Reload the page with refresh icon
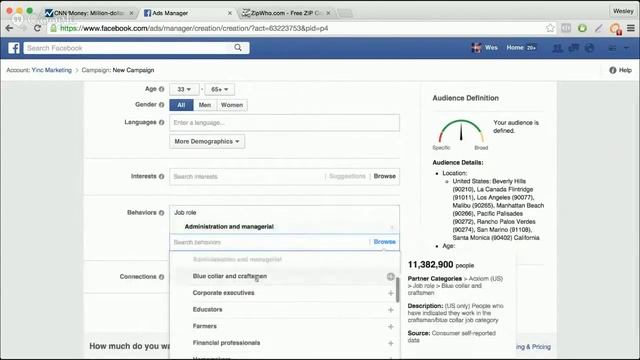This screenshot has height=360, width=640. coord(37,28)
